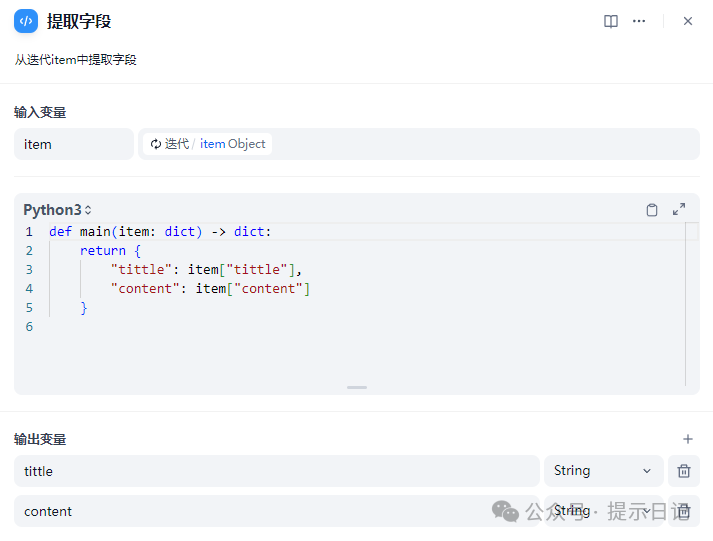
Task: Open the 迭代 / item variable selector
Action: click(x=418, y=144)
